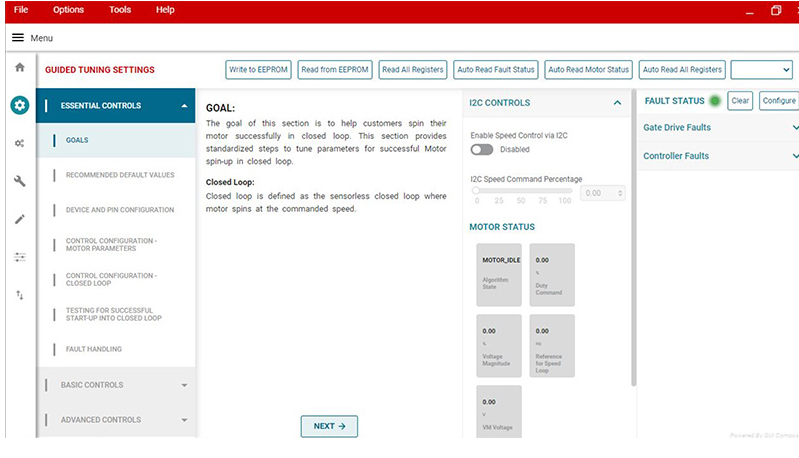Open the hamburger Menu icon
This screenshot has width=799, height=458.
18,38
